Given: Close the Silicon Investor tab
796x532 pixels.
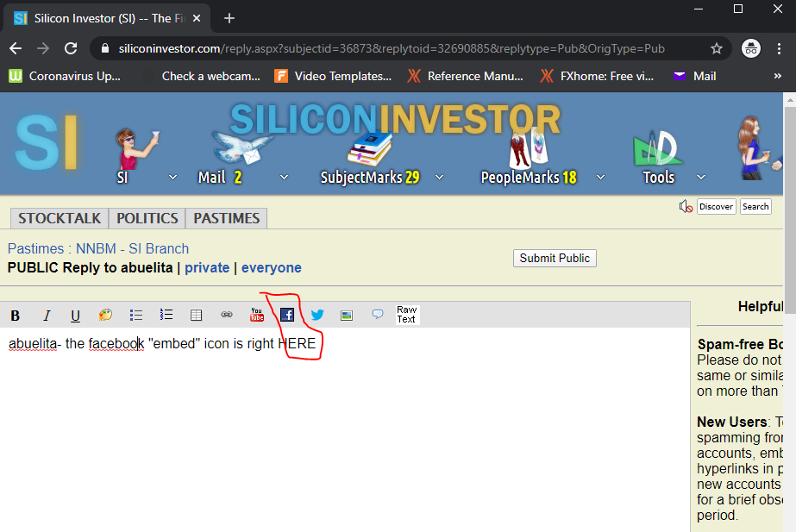Looking at the screenshot, I should point(197,18).
